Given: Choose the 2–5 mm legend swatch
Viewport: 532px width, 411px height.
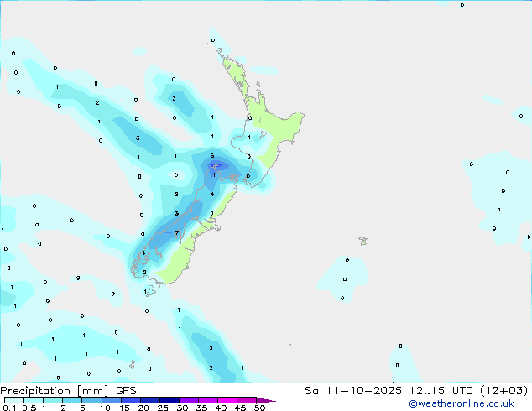Looking at the screenshot, I should pyautogui.click(x=72, y=400).
